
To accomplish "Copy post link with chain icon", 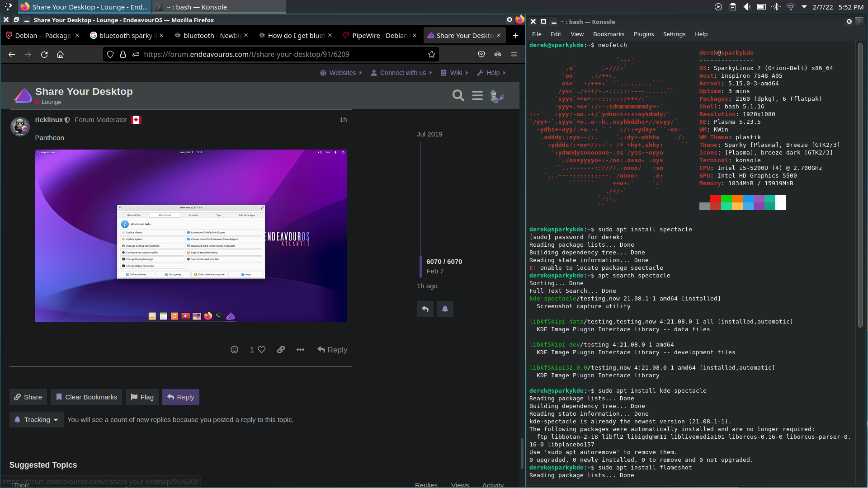I will pos(281,350).
